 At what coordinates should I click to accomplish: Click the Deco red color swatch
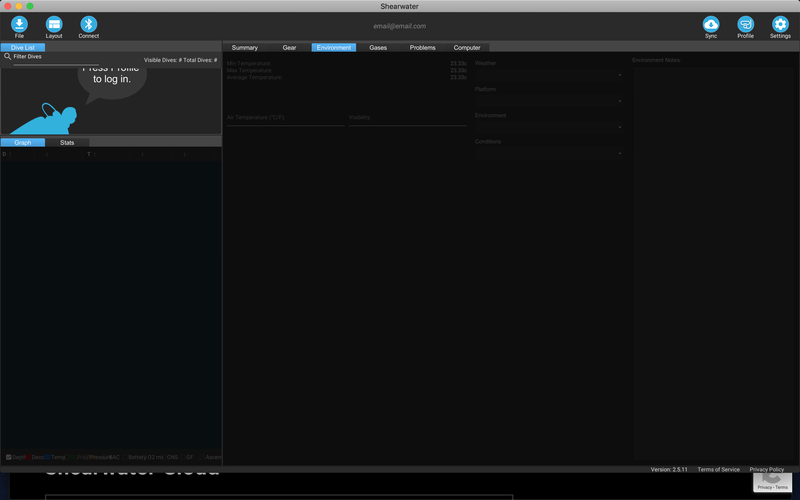point(28,457)
